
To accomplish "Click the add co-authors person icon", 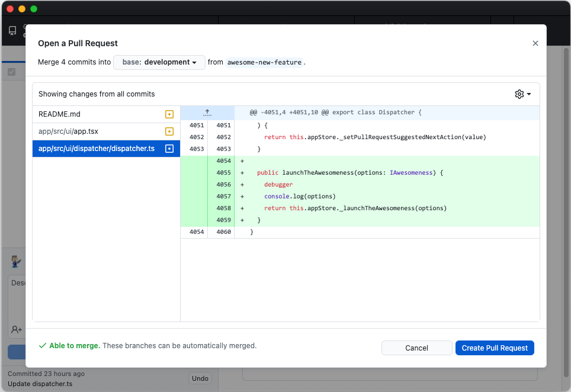I will click(17, 329).
